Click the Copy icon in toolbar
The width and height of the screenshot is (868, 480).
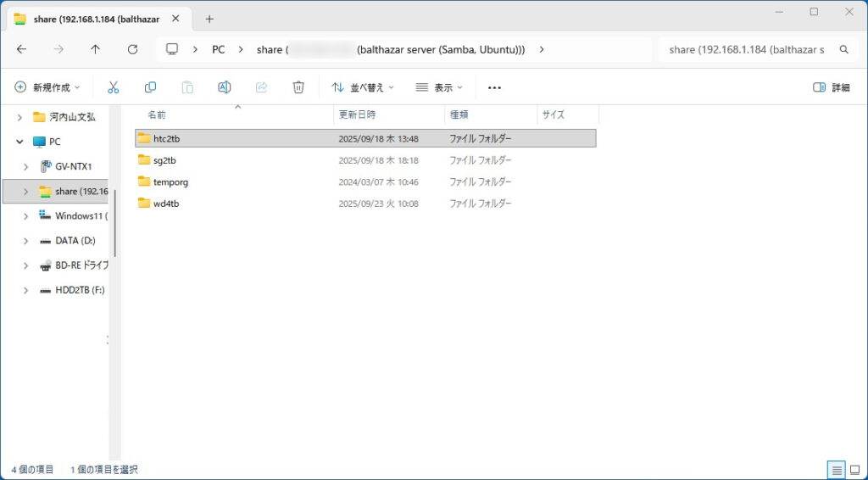tap(150, 87)
